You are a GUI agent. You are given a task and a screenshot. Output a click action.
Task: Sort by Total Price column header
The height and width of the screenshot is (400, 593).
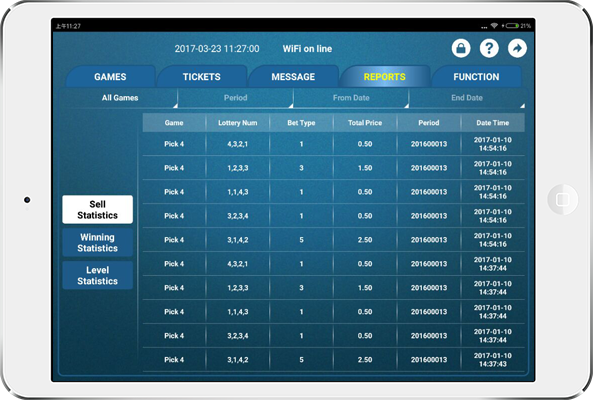point(365,123)
